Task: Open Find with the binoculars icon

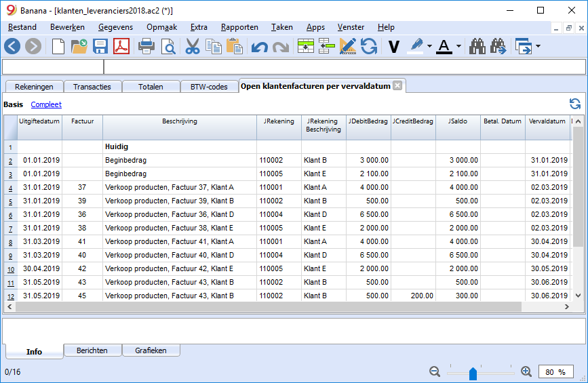Action: [x=477, y=47]
